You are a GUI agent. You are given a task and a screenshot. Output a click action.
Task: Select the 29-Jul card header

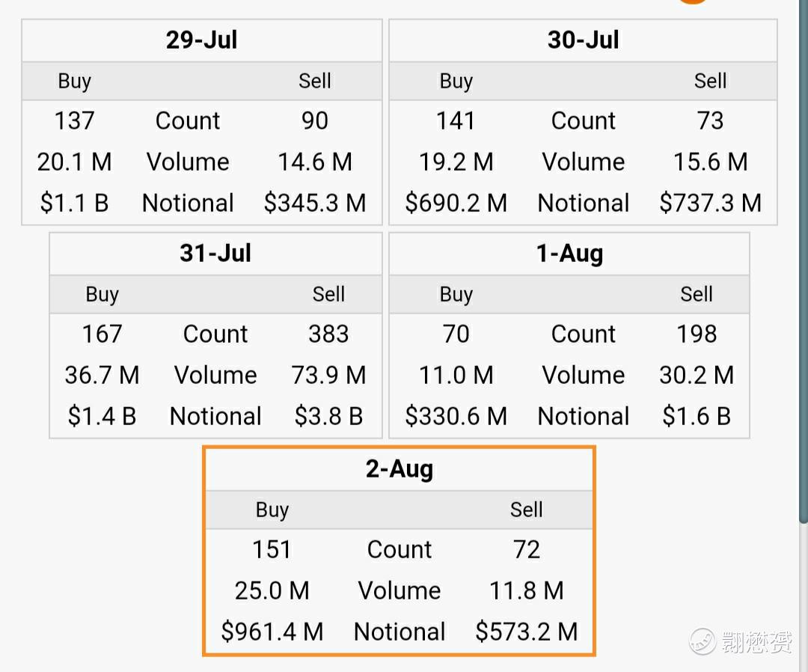tap(201, 40)
